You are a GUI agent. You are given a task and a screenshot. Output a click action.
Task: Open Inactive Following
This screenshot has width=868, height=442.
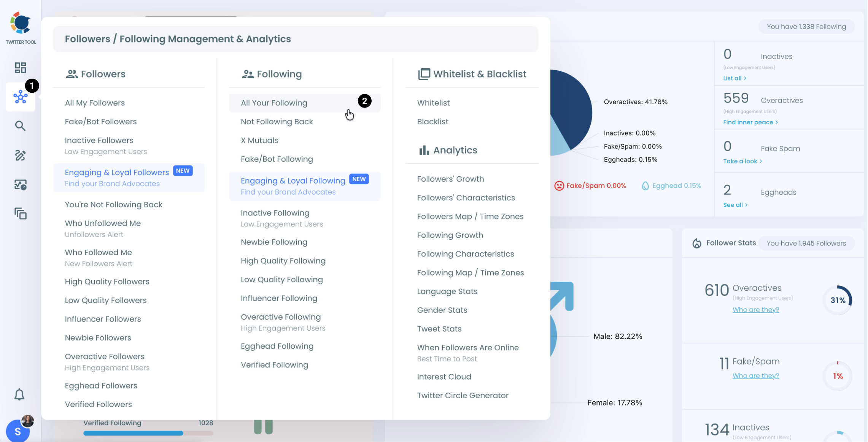click(x=282, y=218)
